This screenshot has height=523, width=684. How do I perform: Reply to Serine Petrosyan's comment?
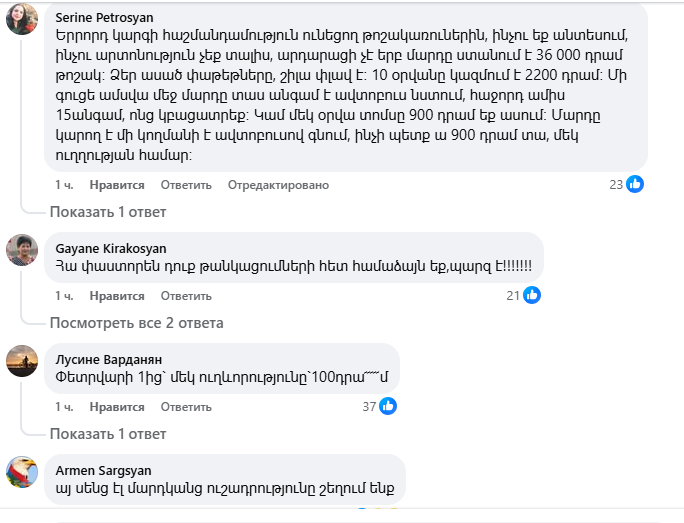pos(185,185)
